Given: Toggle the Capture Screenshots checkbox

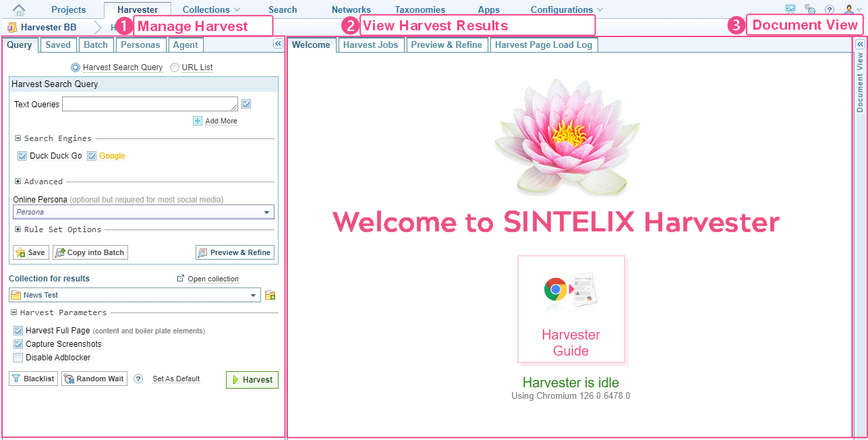Looking at the screenshot, I should click(x=18, y=344).
